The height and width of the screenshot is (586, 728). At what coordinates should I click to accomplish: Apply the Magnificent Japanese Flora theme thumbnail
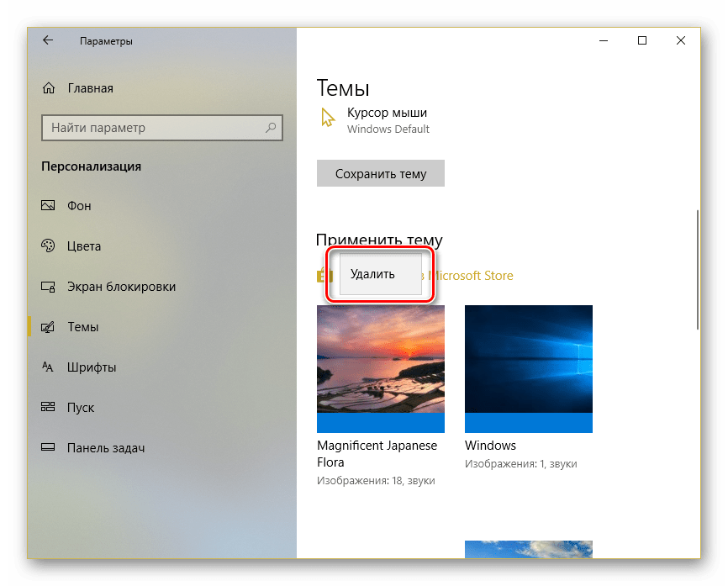(x=381, y=368)
